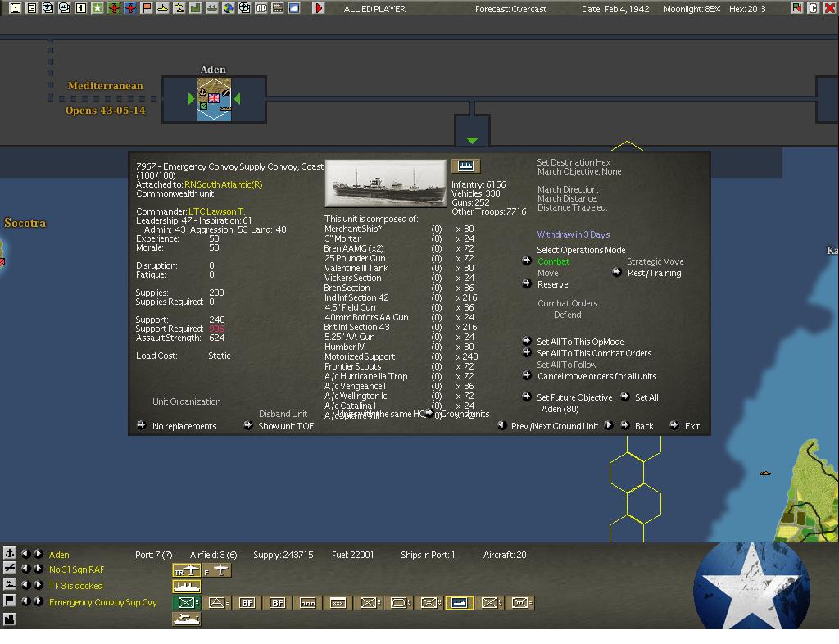Viewport: 839px width, 644px height.
Task: Go to previous ground unit arrow
Action: (x=502, y=426)
